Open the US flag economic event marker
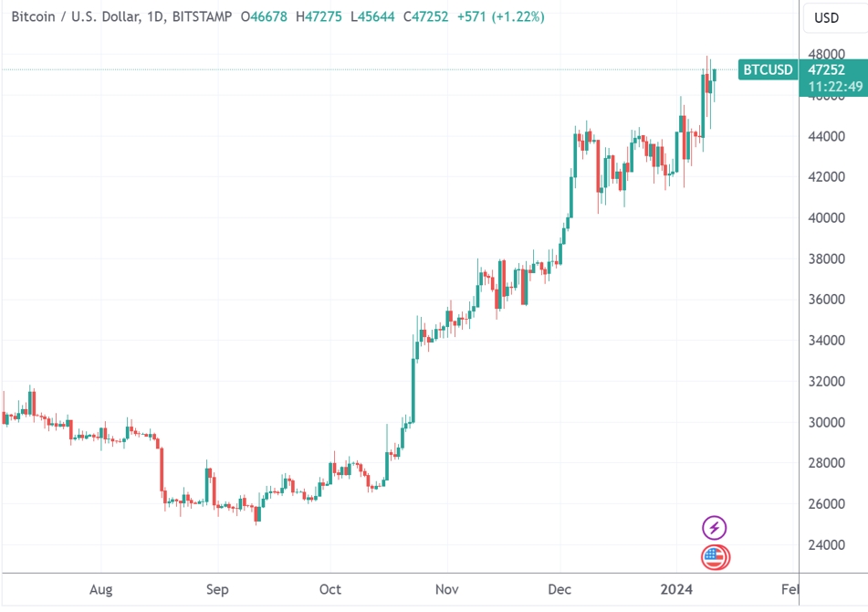The width and height of the screenshot is (868, 612). click(x=715, y=556)
